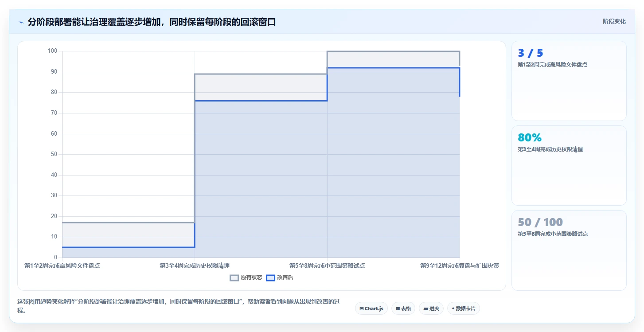Image resolution: width=644 pixels, height=332 pixels.
Task: Open the 50 / 100 stat card
Action: point(569,250)
